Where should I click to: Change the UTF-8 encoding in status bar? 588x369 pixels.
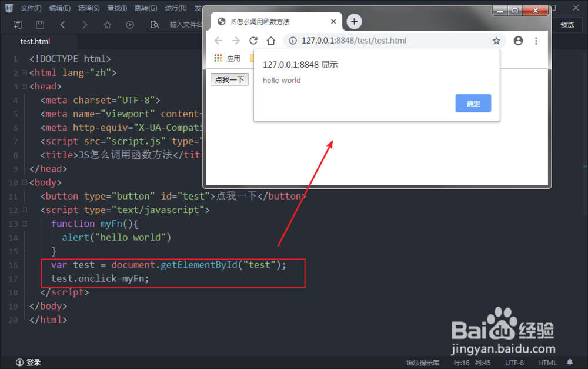(x=514, y=363)
